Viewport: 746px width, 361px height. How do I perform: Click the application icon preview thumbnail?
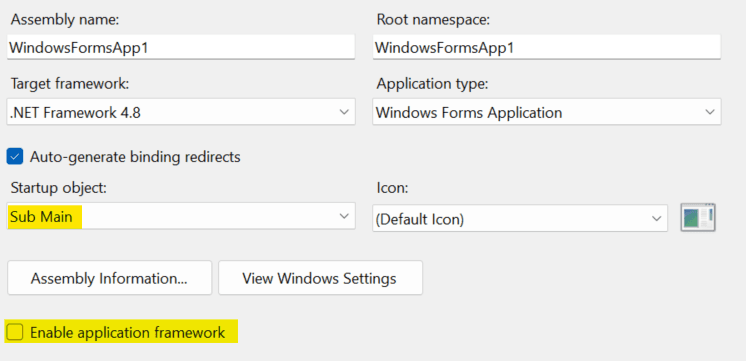click(x=698, y=217)
